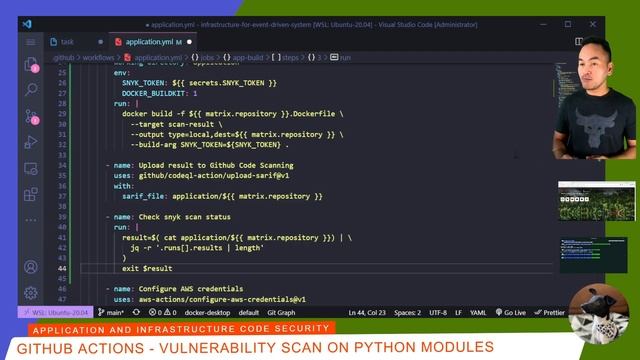Click the split editor icon
This screenshot has width=640, height=360.
[x=578, y=42]
